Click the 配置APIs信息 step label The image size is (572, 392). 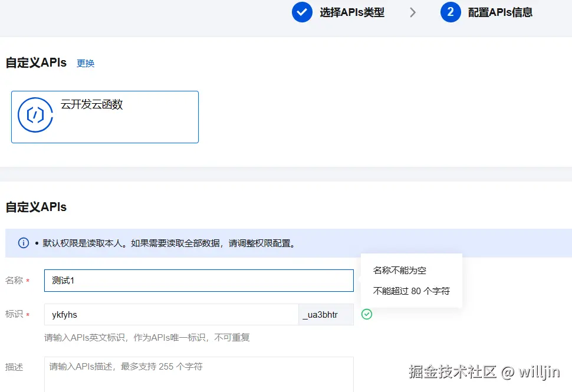500,12
